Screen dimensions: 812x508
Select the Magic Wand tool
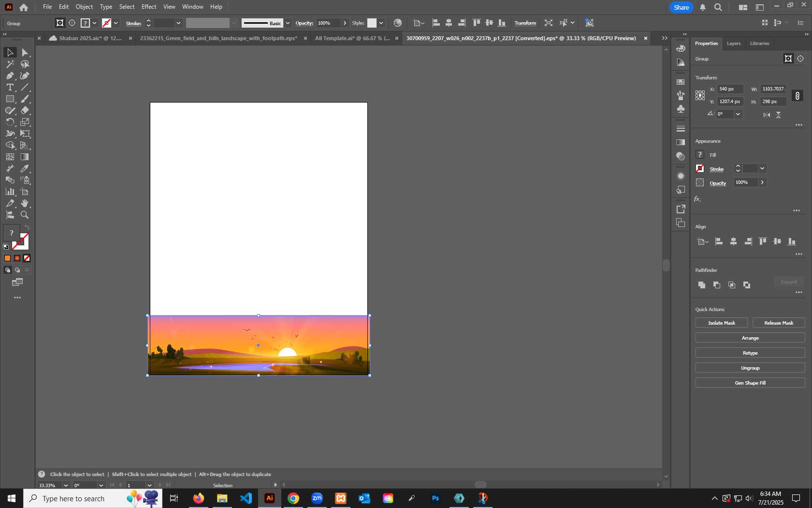coord(10,64)
